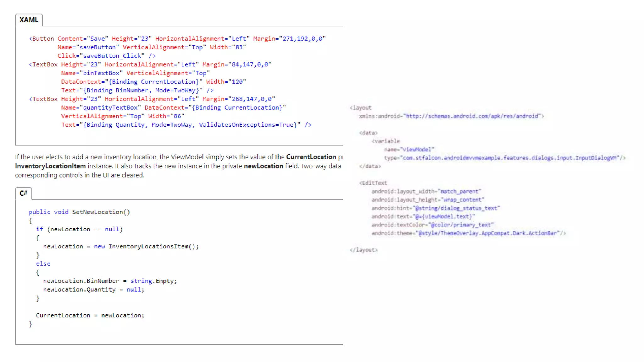
Task: Click the Name="binTextBox" code line
Action: tap(135, 73)
